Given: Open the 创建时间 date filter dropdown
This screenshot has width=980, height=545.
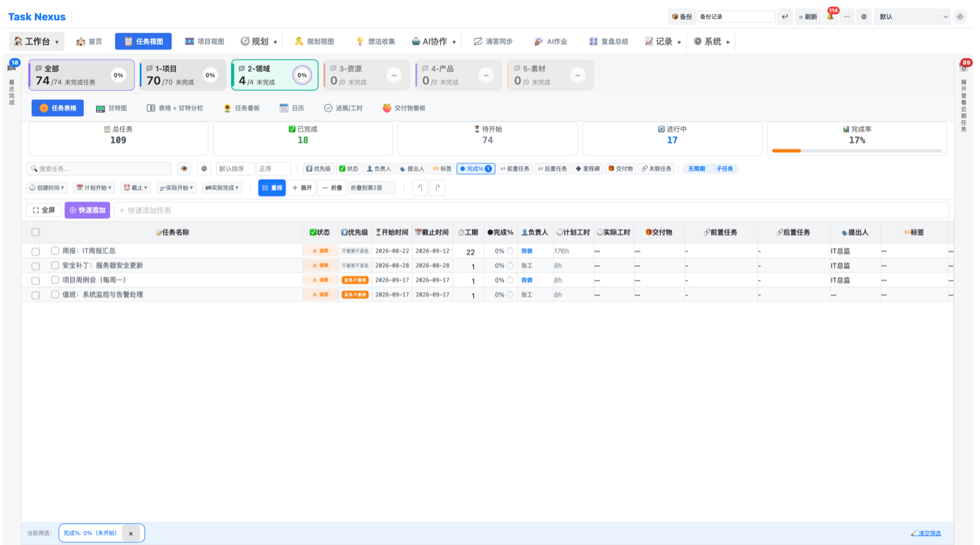Looking at the screenshot, I should point(47,187).
